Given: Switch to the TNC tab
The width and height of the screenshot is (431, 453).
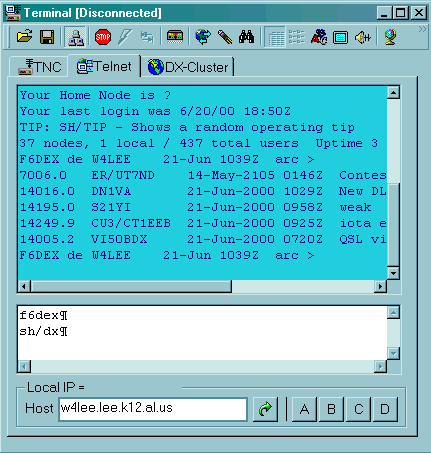Looking at the screenshot, I should pos(40,67).
